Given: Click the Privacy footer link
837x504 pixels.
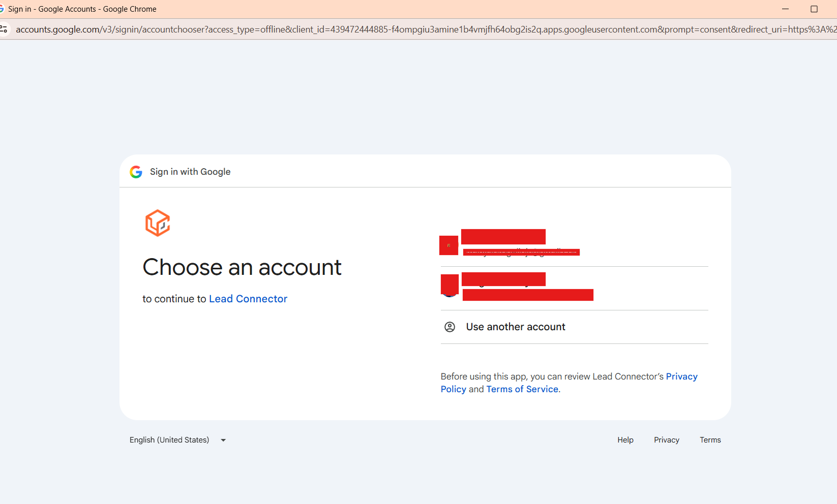Looking at the screenshot, I should click(x=667, y=440).
